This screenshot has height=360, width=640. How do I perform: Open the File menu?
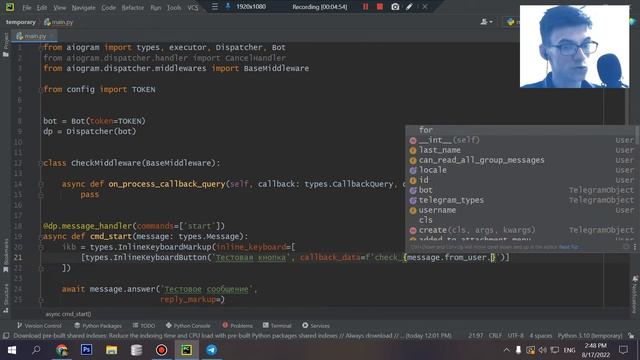[x=27, y=7]
